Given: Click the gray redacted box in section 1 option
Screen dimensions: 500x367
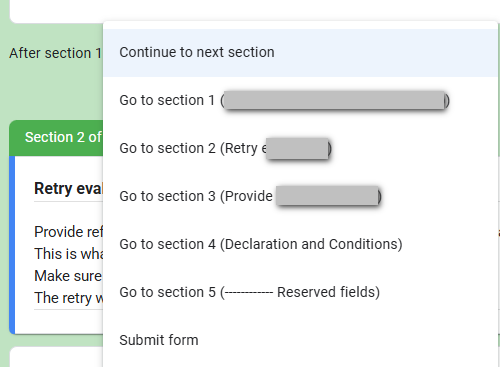Looking at the screenshot, I should tap(334, 100).
